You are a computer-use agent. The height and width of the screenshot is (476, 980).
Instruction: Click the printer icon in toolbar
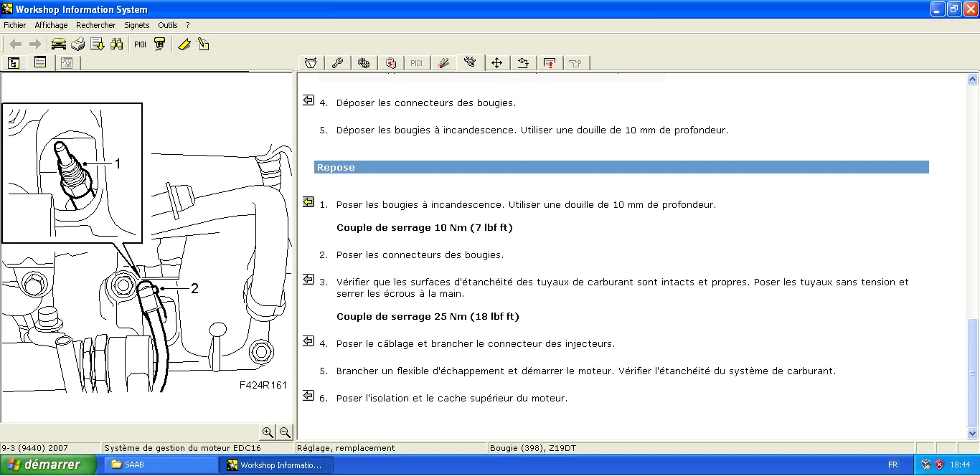[x=77, y=44]
